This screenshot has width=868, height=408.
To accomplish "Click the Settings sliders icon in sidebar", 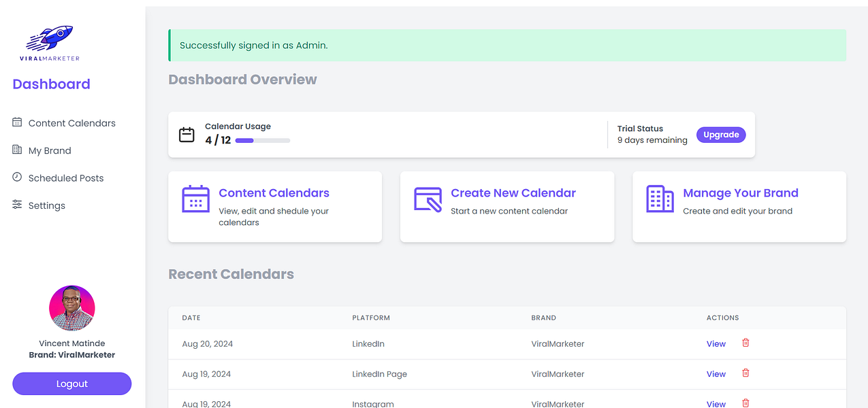I will [17, 205].
